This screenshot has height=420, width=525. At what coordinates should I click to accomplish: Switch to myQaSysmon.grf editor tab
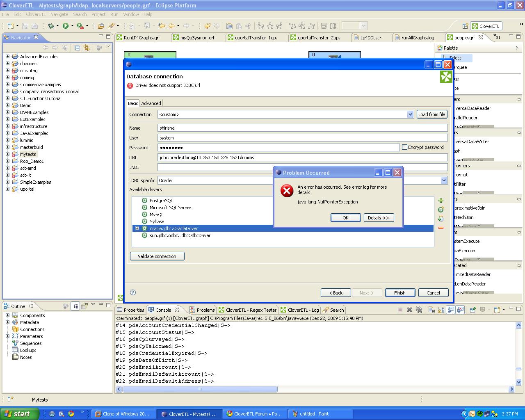click(x=197, y=38)
